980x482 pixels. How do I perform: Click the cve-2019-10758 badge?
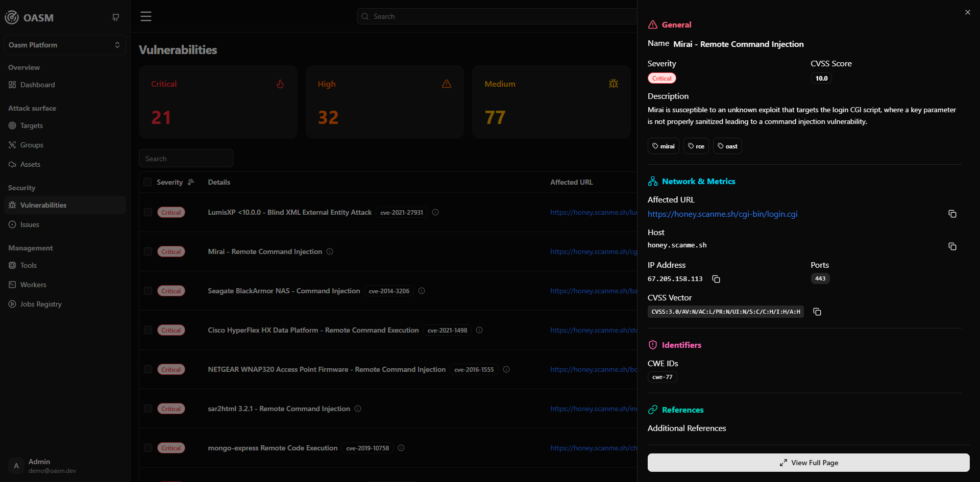(367, 448)
